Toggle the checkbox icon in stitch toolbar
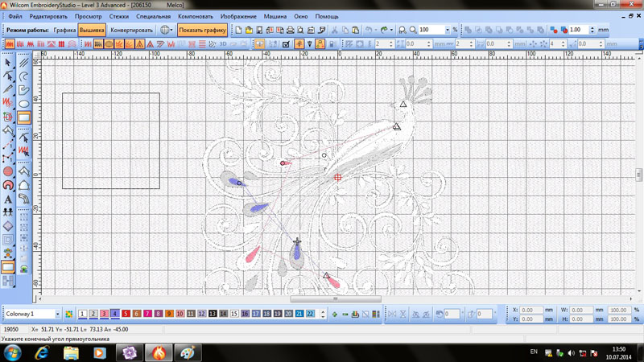Image resolution: width=644 pixels, height=362 pixels. click(286, 44)
